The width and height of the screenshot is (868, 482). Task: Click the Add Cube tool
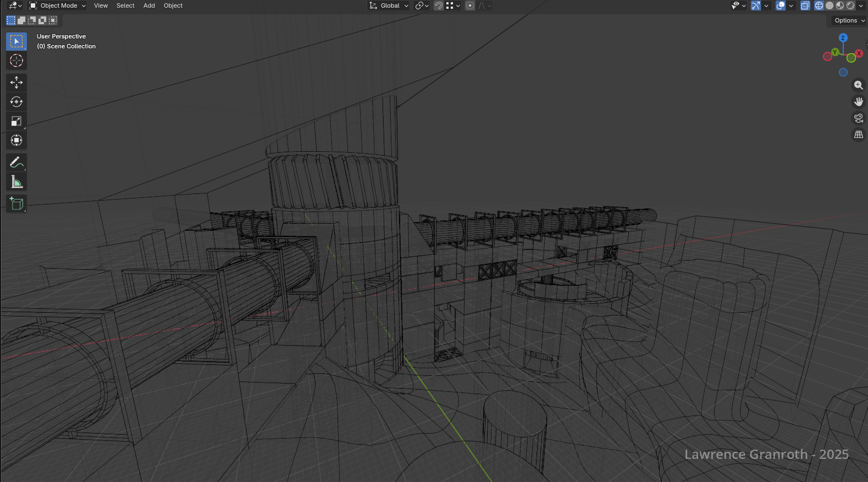(16, 204)
